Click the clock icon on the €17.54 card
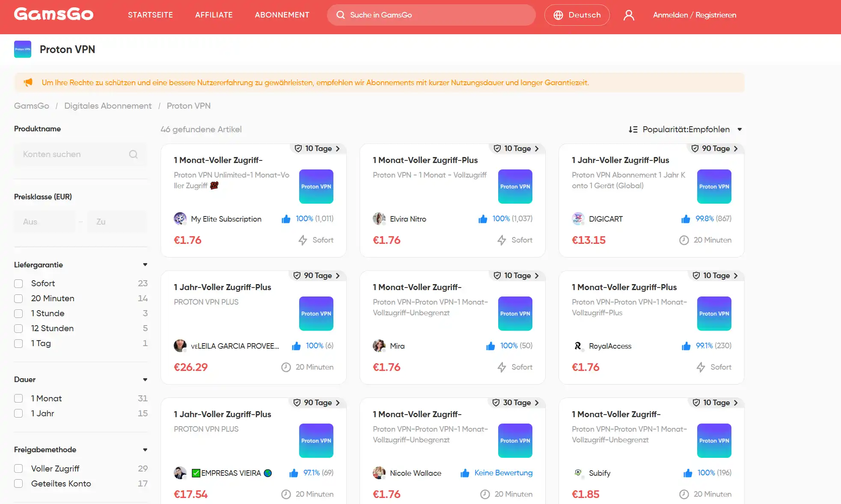 tap(286, 494)
